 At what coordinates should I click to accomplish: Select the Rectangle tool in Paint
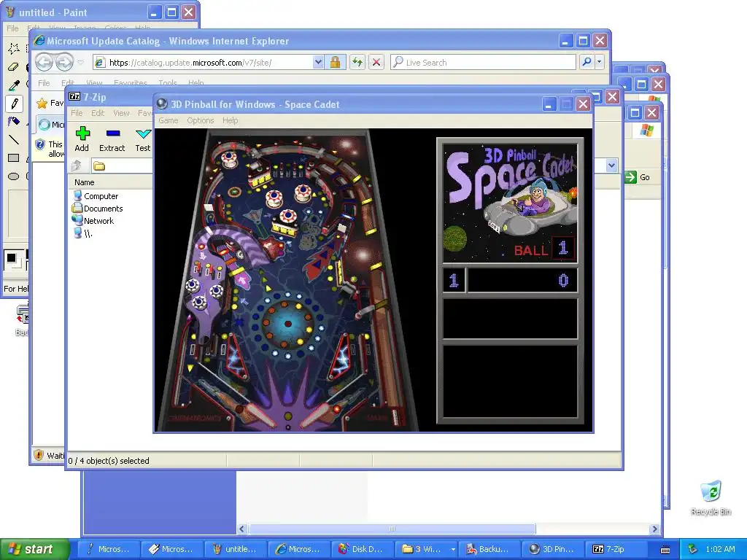click(14, 157)
